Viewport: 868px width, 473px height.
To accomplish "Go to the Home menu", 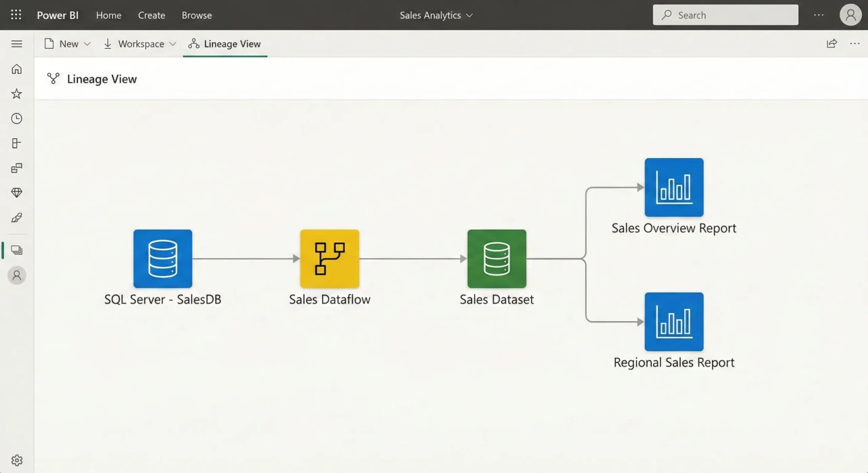I will (x=108, y=15).
